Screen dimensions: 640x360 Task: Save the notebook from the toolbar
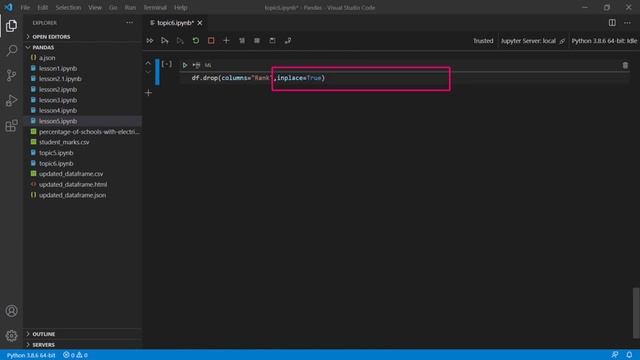coord(272,41)
